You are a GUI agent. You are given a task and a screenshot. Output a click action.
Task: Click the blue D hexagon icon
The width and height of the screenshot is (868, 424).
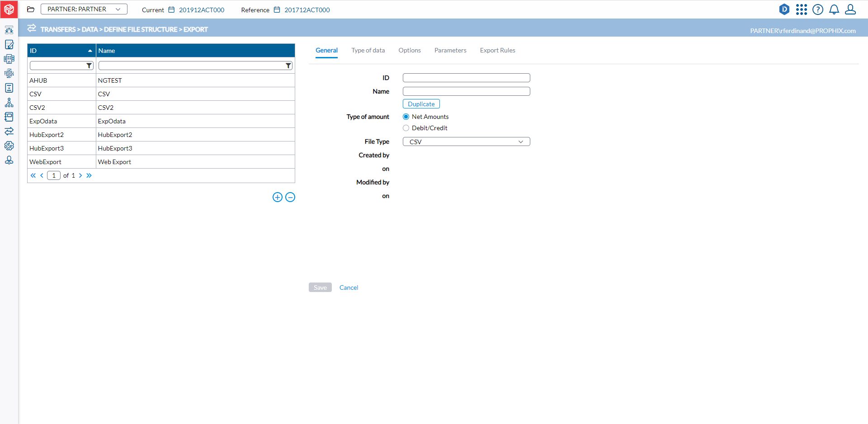784,9
